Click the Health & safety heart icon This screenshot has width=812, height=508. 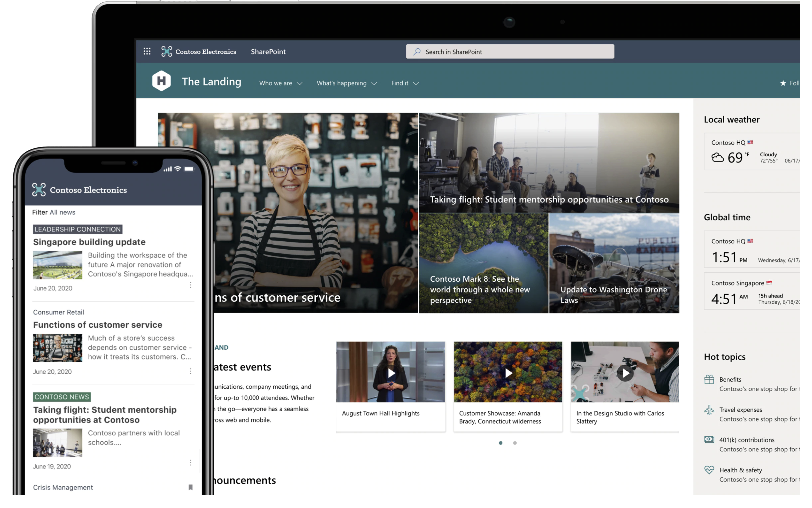709,470
